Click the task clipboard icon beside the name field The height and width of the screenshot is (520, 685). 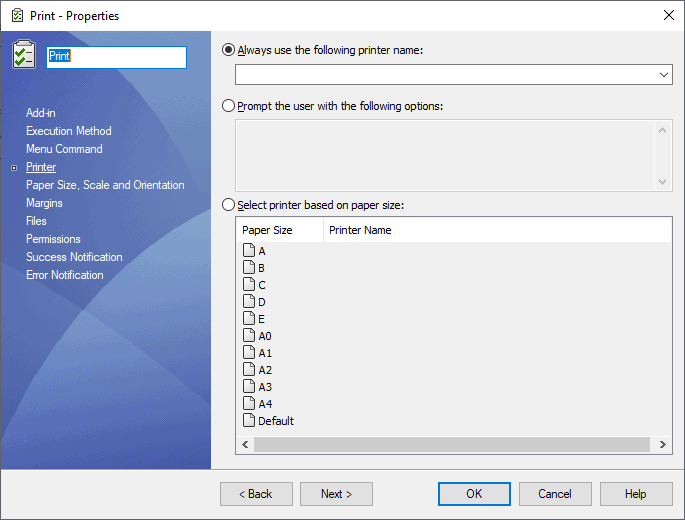[24, 55]
